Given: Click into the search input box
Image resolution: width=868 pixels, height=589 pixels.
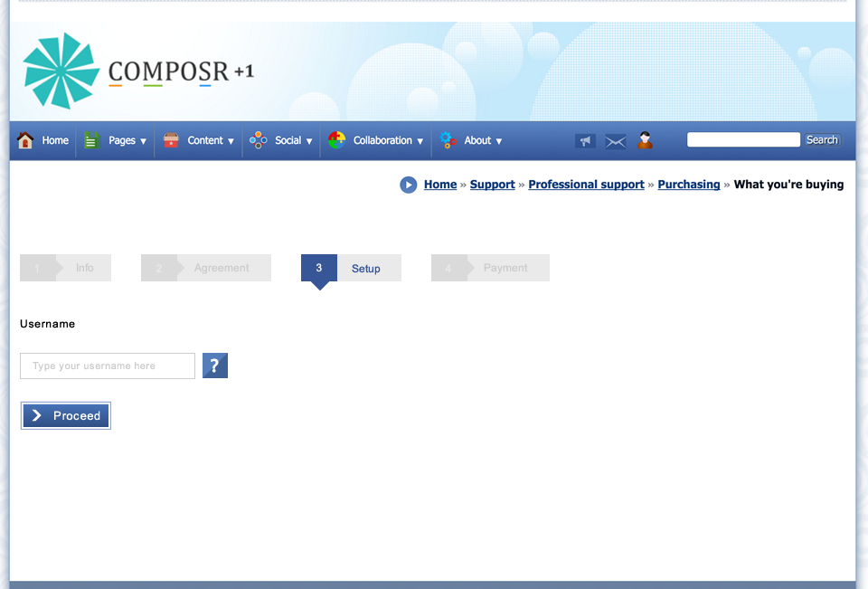Looking at the screenshot, I should click(743, 139).
